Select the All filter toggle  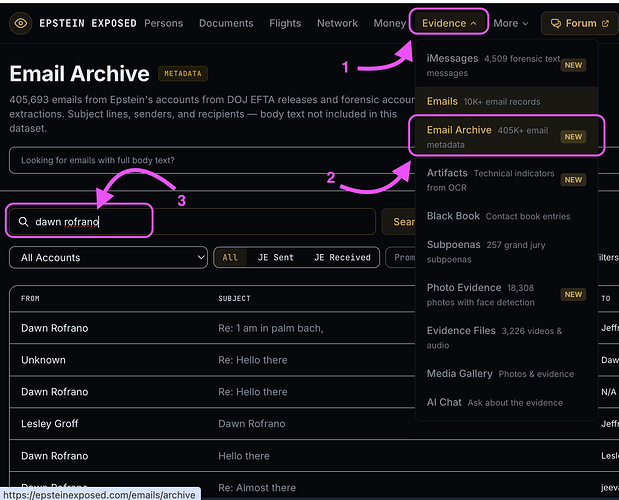[230, 257]
